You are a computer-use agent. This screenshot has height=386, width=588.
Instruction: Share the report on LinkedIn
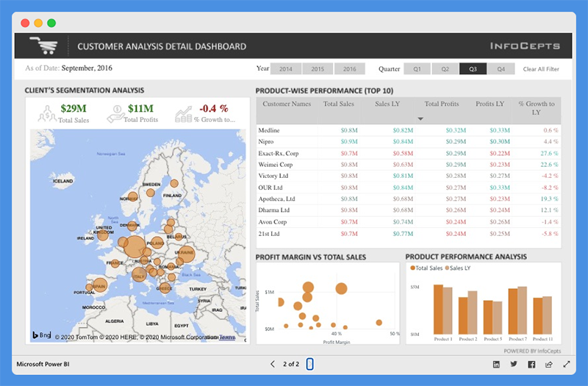pyautogui.click(x=496, y=364)
